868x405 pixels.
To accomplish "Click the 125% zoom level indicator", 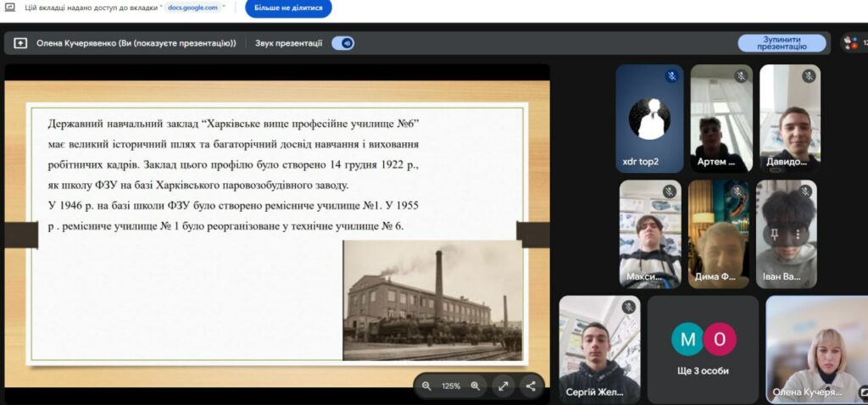I will pos(451,386).
